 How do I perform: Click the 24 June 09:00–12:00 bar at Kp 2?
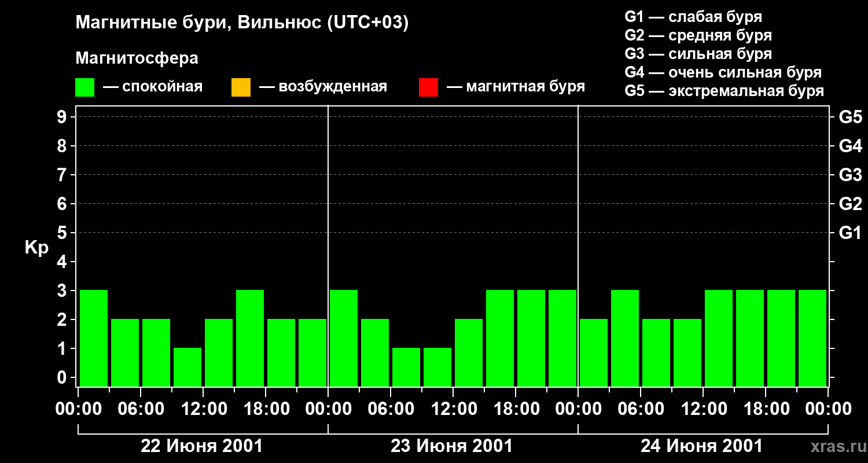pos(687,352)
